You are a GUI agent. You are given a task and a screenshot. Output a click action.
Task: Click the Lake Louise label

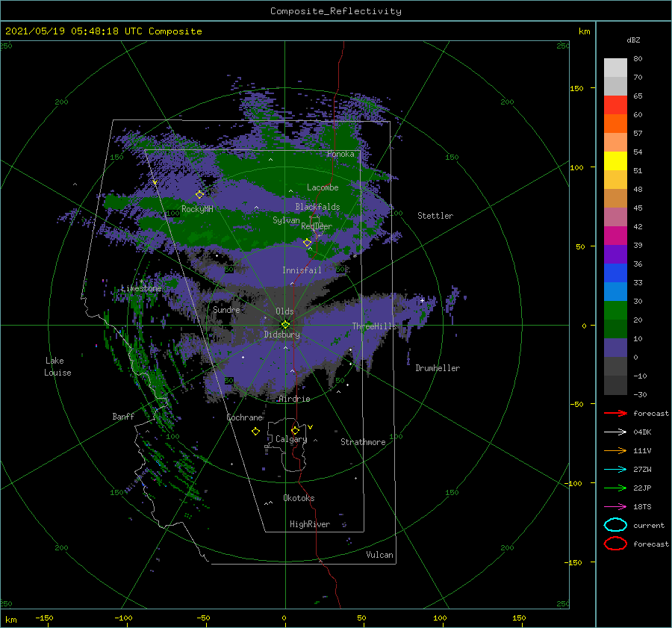[x=57, y=367]
